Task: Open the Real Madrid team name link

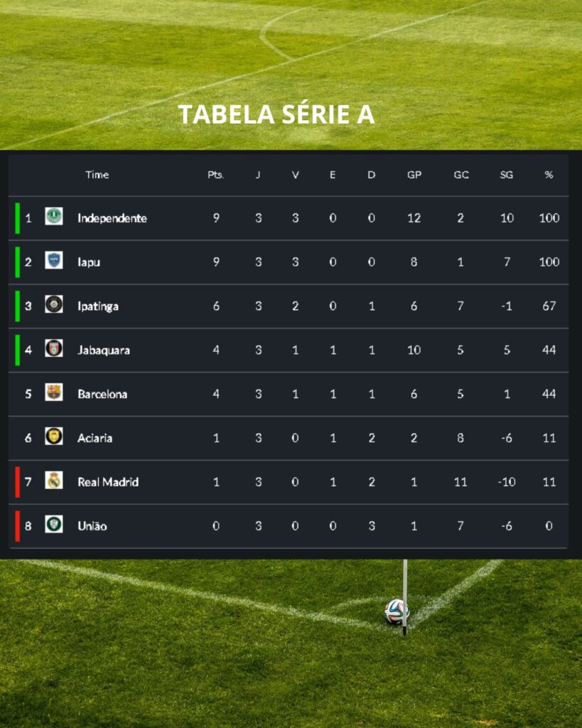Action: coord(108,482)
